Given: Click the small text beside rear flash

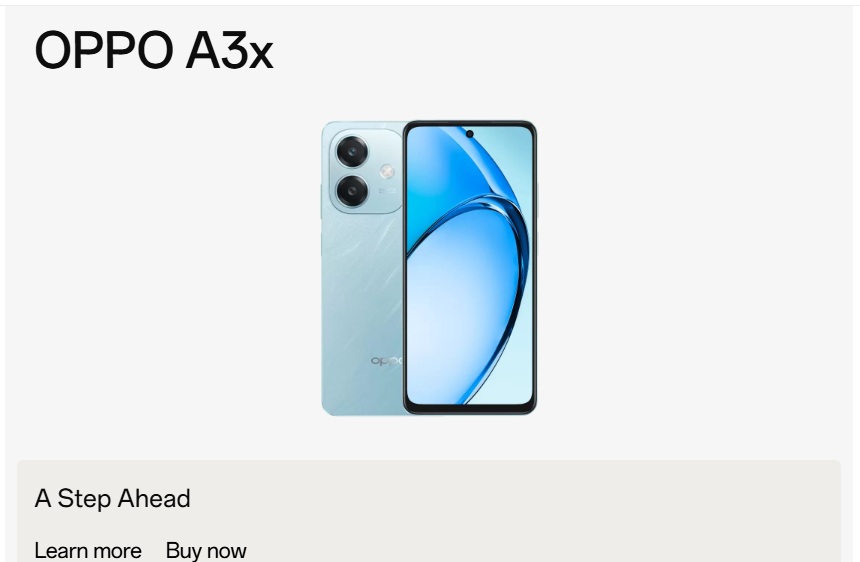Looking at the screenshot, I should [x=387, y=191].
